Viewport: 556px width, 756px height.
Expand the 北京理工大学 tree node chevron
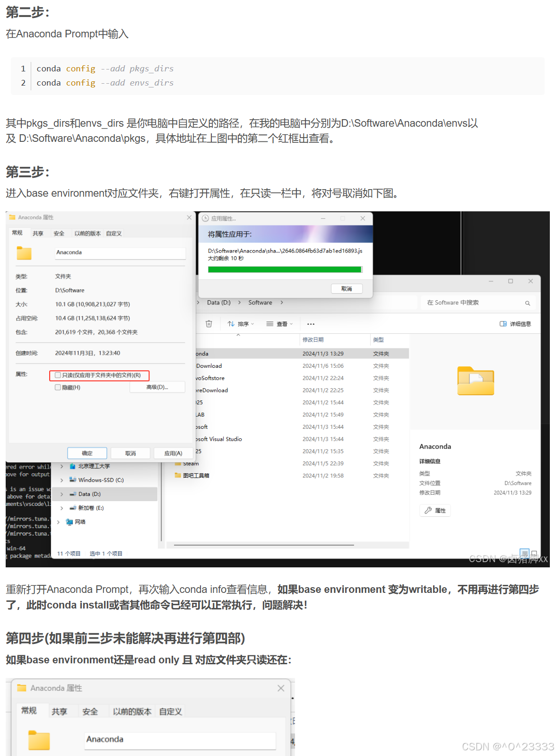[x=61, y=466]
